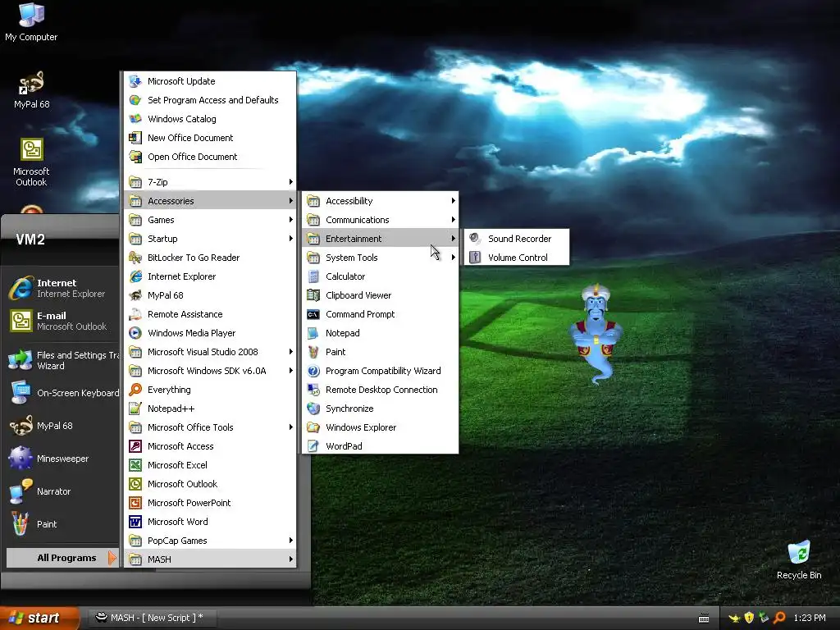Viewport: 840px width, 630px height.
Task: Click the keyboard icon in taskbar
Action: pyautogui.click(x=704, y=619)
